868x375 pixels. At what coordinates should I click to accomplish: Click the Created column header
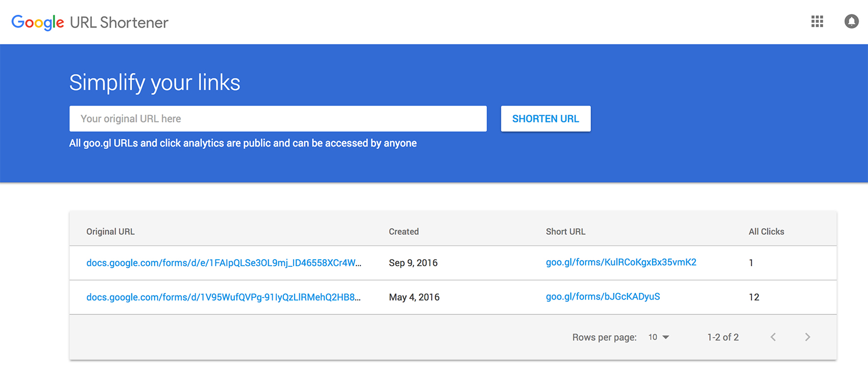403,232
